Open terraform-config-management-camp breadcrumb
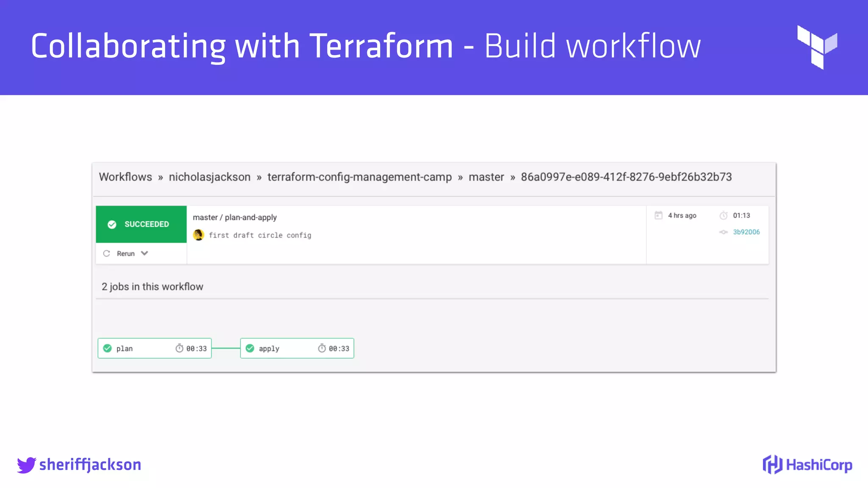The height and width of the screenshot is (488, 868). 359,177
